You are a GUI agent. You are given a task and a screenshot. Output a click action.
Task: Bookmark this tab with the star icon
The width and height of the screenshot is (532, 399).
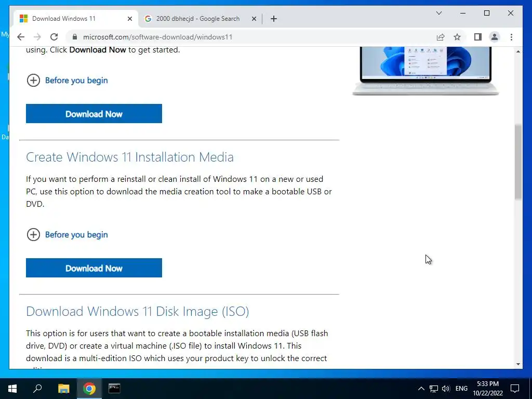(x=457, y=37)
